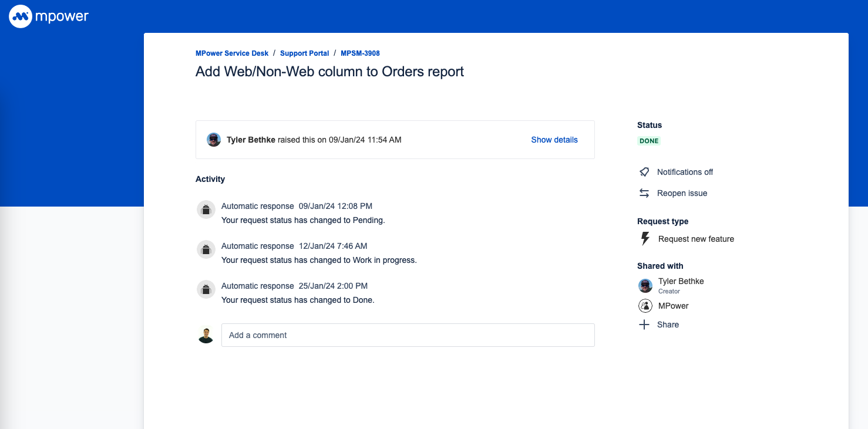This screenshot has width=868, height=429.
Task: Select the Request new feature label
Action: [x=696, y=239]
